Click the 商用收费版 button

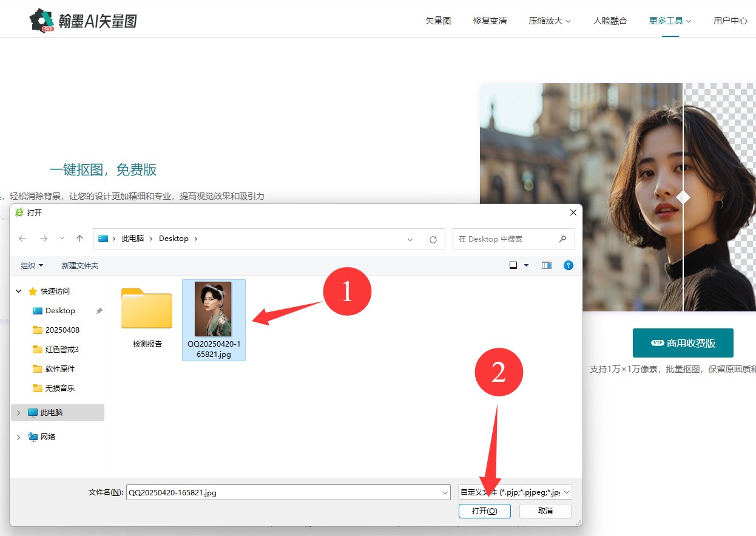point(683,343)
